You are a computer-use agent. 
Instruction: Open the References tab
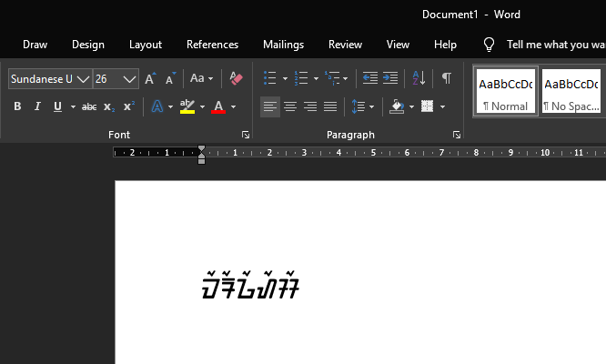[x=212, y=45]
